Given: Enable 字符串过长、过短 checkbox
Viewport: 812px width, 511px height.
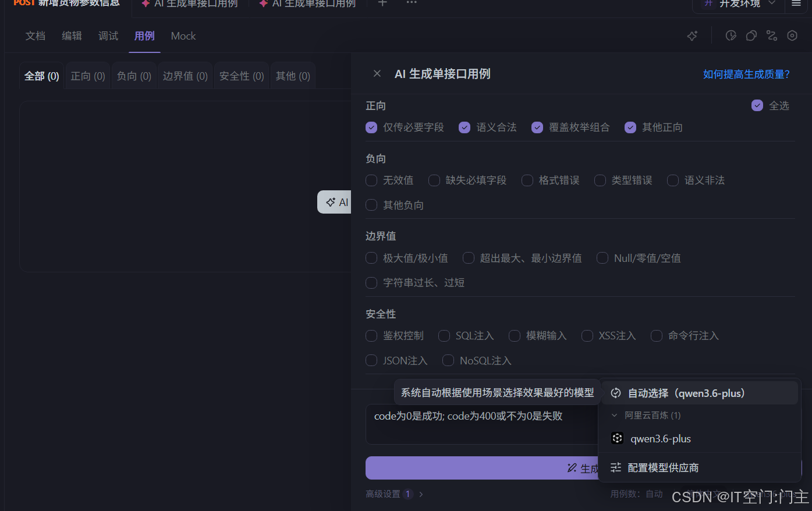Looking at the screenshot, I should 371,283.
